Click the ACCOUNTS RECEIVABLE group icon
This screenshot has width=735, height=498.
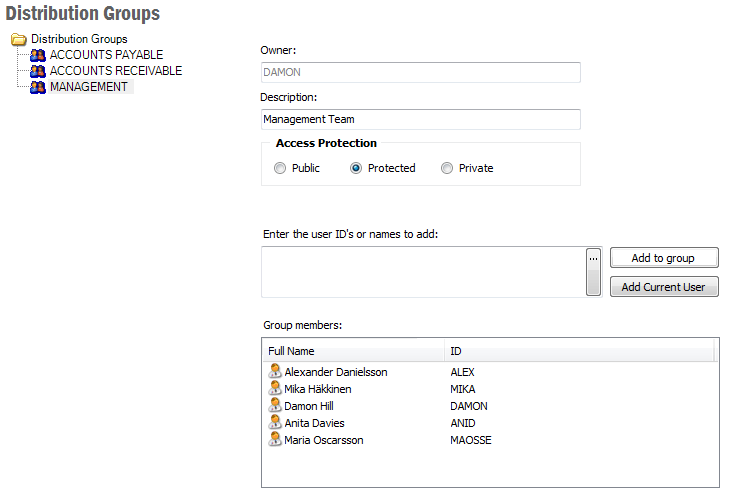pyautogui.click(x=38, y=71)
